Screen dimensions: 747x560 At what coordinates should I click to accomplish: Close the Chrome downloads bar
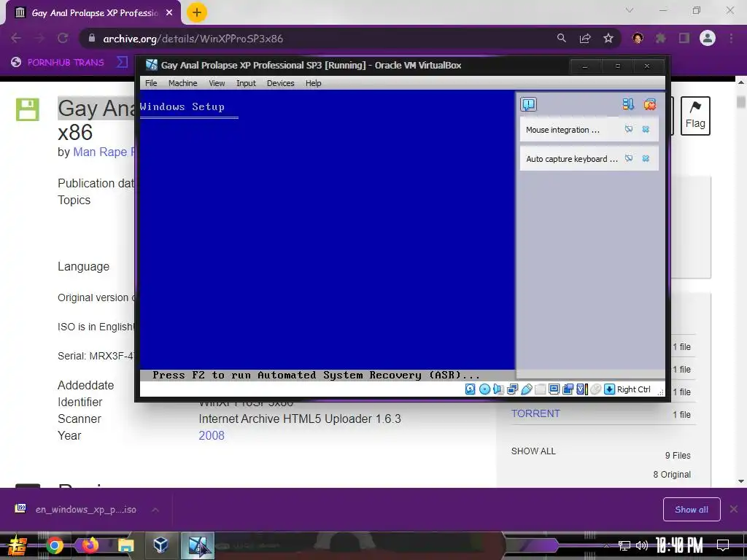point(734,510)
